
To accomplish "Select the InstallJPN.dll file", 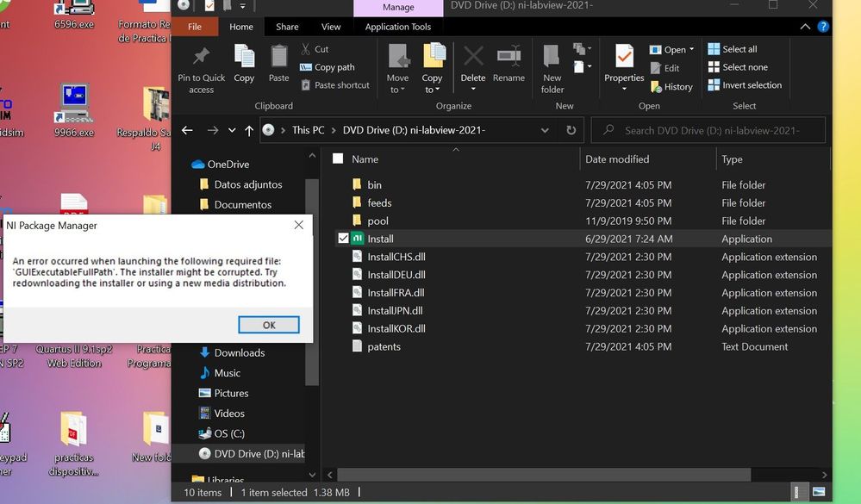I will coord(395,310).
